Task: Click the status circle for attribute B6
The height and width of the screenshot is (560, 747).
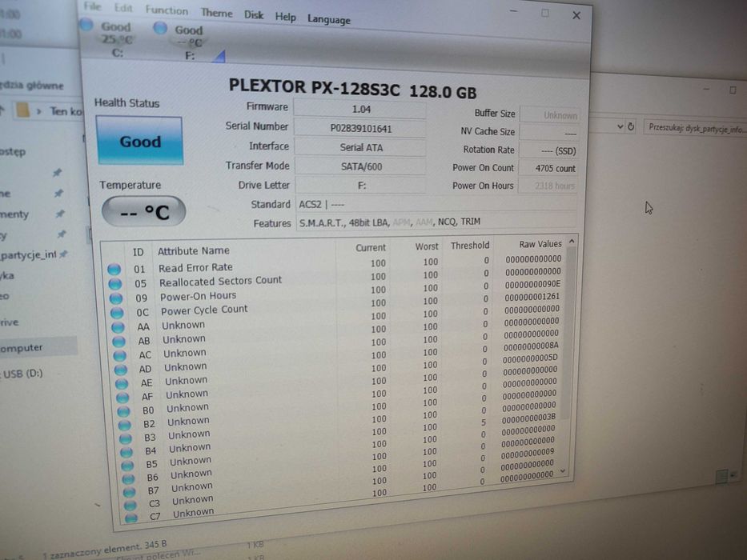Action: [128, 478]
